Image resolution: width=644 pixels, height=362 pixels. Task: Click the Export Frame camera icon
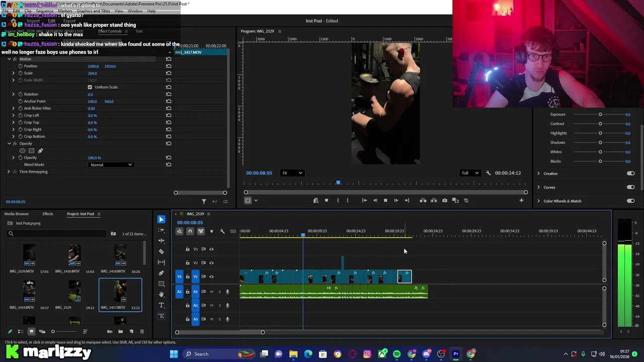click(445, 201)
